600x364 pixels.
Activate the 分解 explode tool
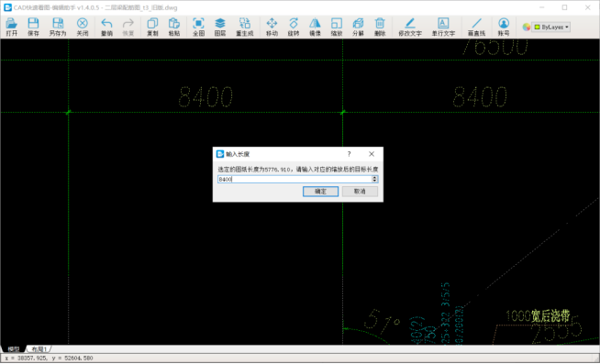tap(358, 27)
